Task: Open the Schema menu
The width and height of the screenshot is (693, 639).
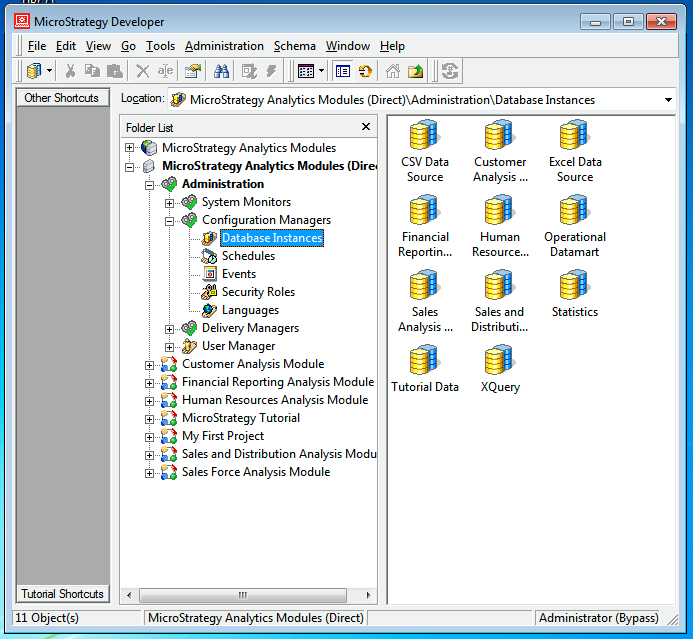Action: tap(294, 46)
